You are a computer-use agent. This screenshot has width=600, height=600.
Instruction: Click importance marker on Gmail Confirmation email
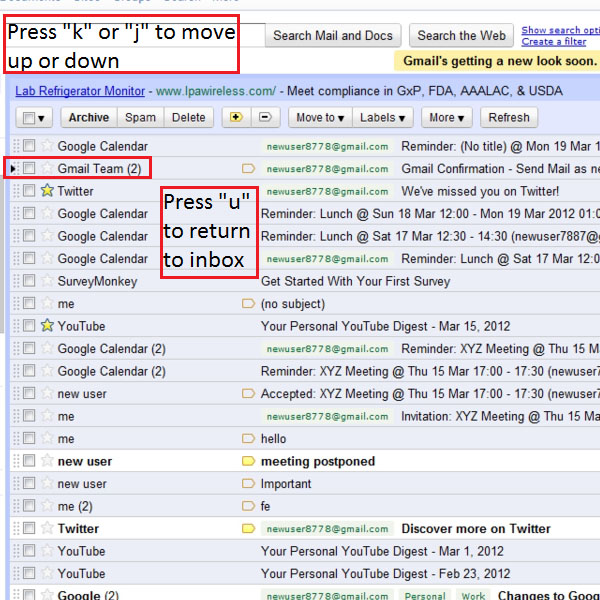[x=248, y=168]
